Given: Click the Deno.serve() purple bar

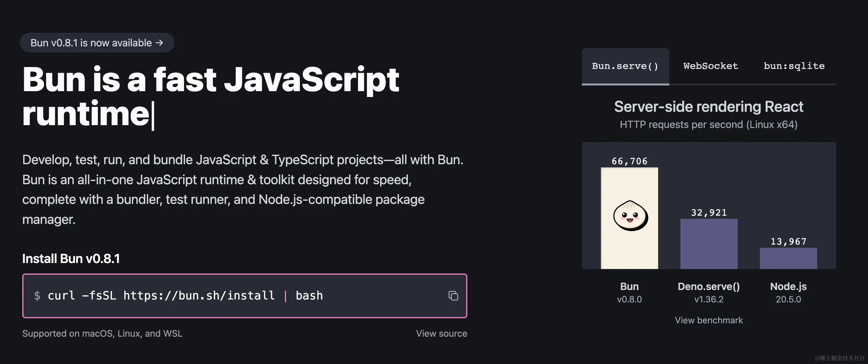Looking at the screenshot, I should point(709,244).
